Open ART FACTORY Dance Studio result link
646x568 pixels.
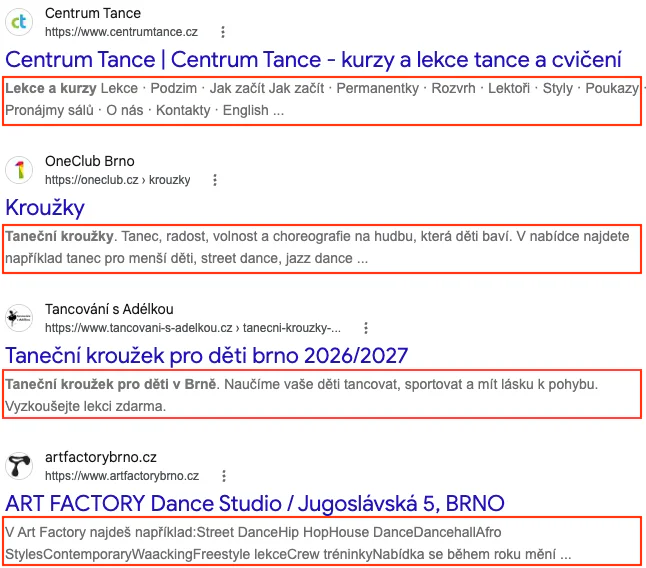click(255, 503)
